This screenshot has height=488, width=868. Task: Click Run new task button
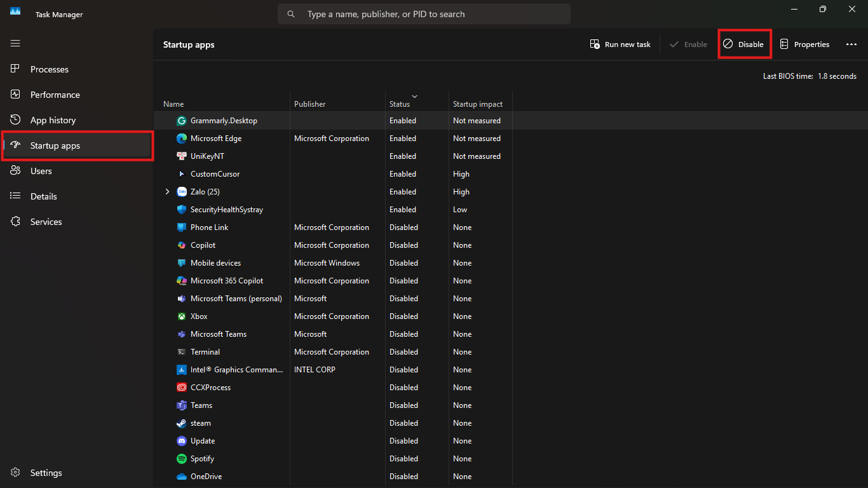[x=620, y=44]
